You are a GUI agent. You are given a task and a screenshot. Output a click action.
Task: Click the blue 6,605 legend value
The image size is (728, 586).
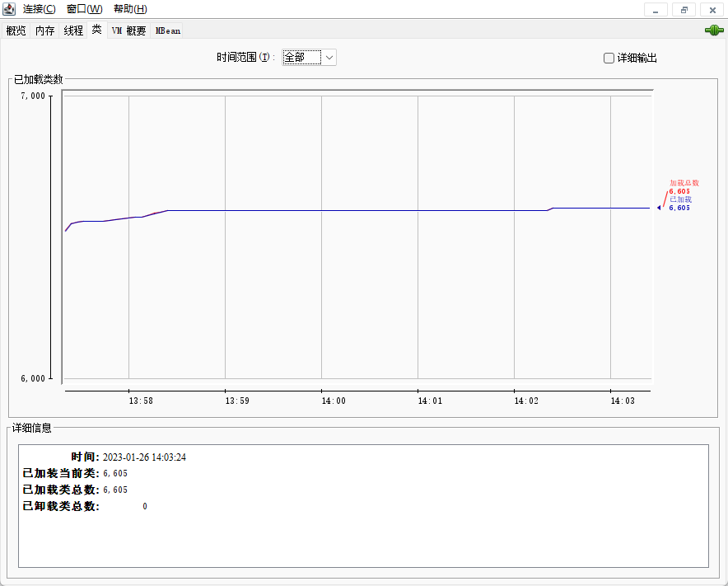tap(679, 208)
